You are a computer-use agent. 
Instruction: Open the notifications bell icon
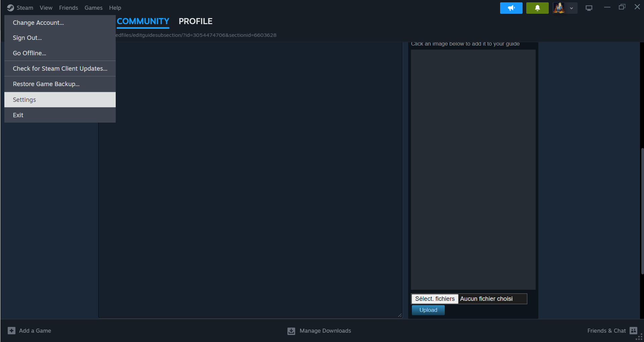click(x=537, y=8)
